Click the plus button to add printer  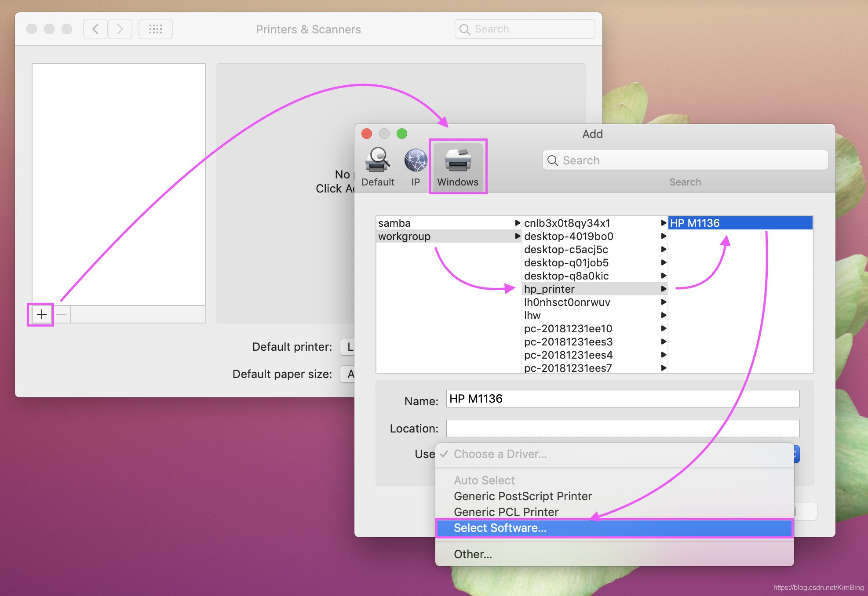tap(41, 314)
